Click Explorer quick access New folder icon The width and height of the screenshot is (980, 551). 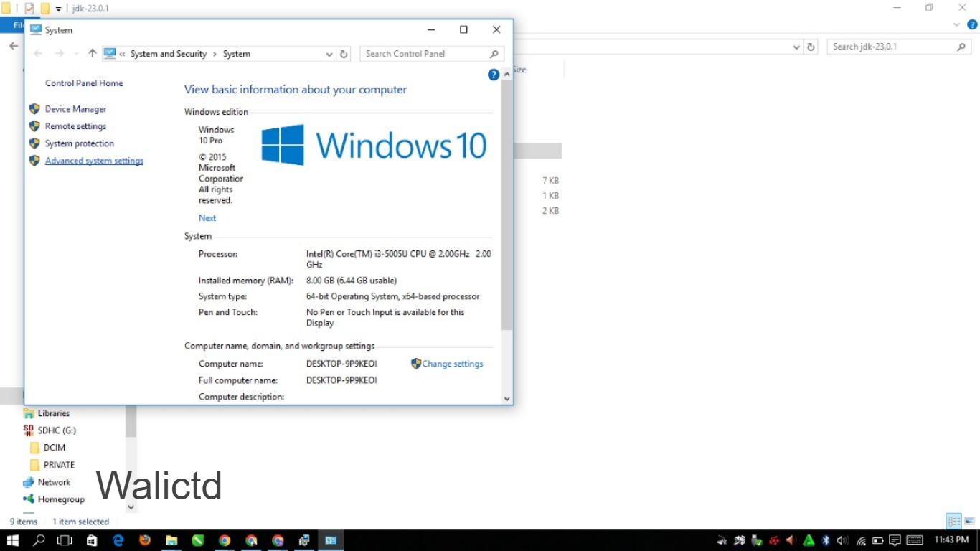(x=45, y=9)
